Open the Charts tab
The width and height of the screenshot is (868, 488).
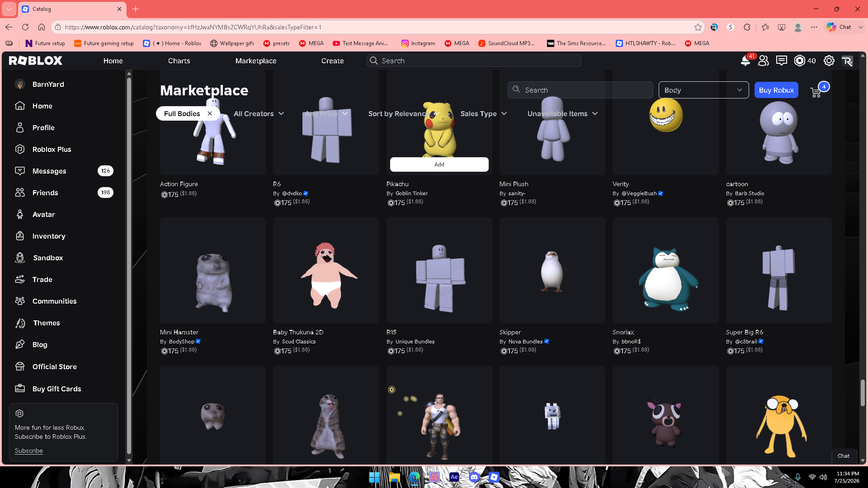[x=179, y=61]
